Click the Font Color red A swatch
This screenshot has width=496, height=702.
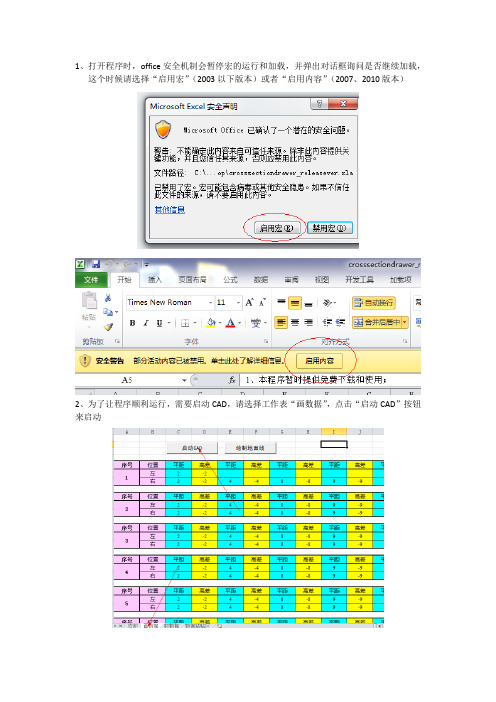[231, 323]
